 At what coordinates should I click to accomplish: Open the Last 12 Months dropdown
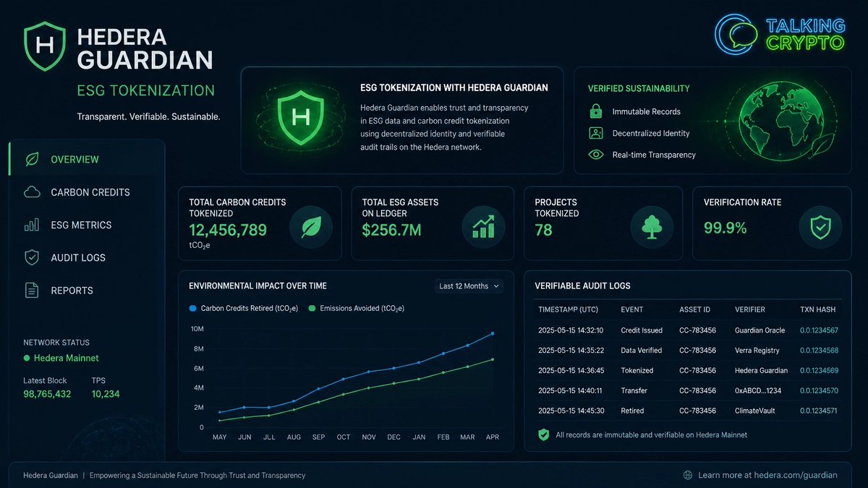[469, 286]
